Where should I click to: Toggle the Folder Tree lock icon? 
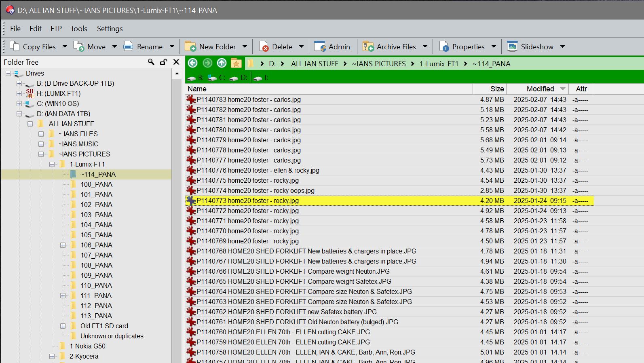tap(163, 62)
